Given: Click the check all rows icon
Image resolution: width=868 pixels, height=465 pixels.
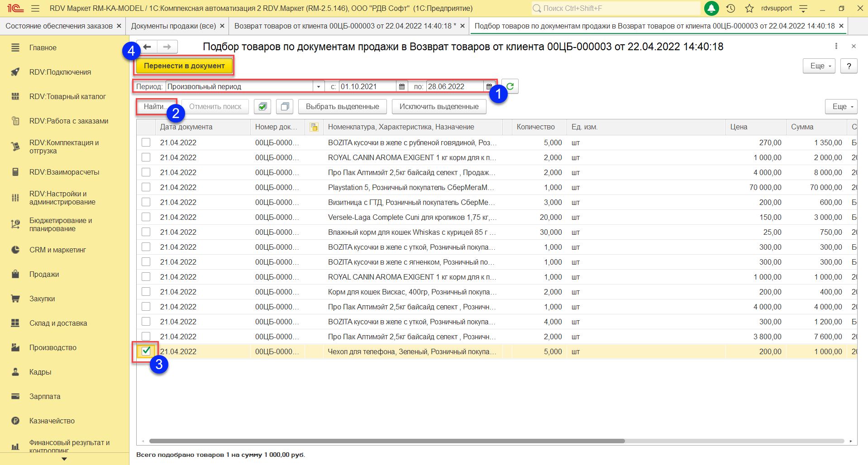Looking at the screenshot, I should tap(262, 107).
